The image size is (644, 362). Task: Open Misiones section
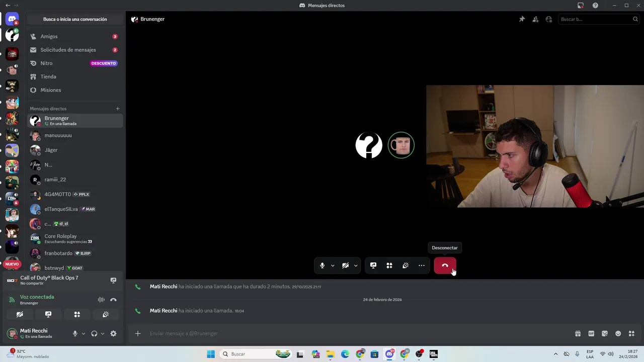[x=74, y=90]
